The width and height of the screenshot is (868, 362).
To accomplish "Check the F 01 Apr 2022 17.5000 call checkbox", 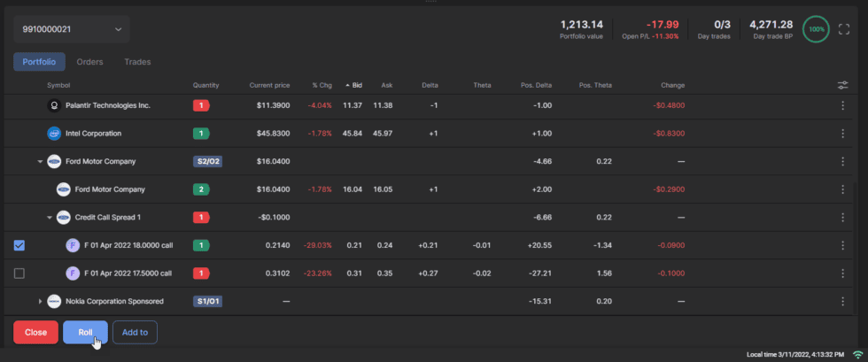I will 19,273.
